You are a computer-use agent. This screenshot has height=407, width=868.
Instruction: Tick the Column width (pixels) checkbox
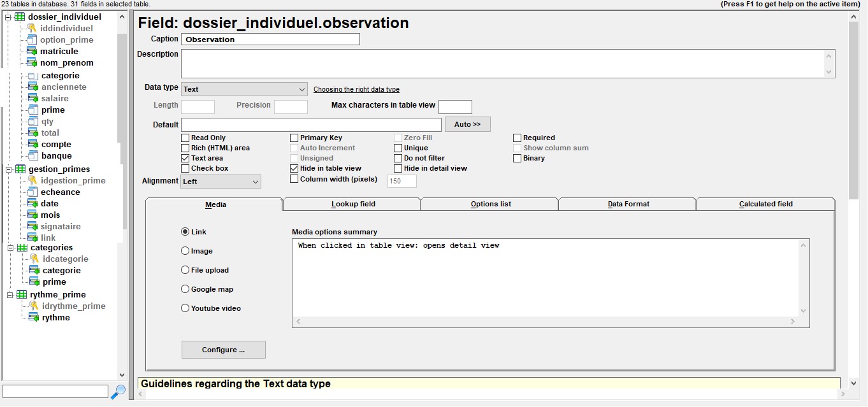294,179
